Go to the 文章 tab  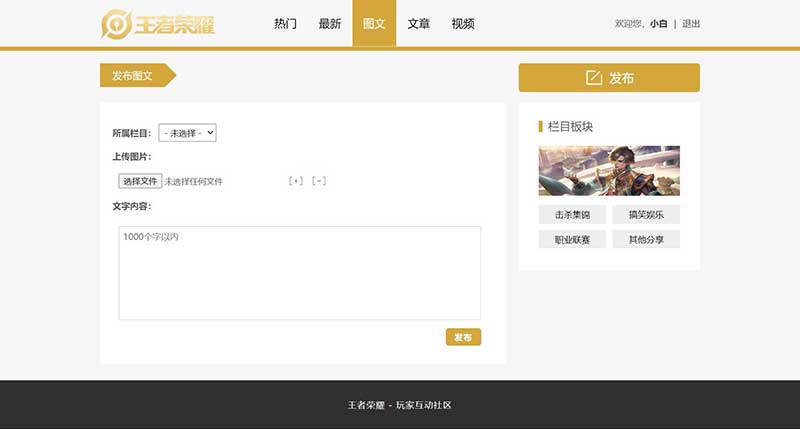419,24
